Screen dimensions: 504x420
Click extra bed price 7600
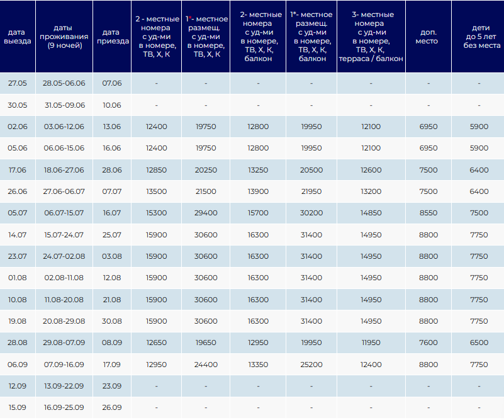[x=428, y=343]
